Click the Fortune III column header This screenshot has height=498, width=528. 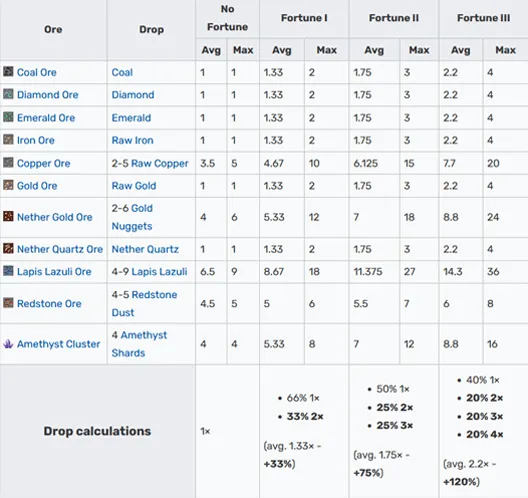(483, 18)
